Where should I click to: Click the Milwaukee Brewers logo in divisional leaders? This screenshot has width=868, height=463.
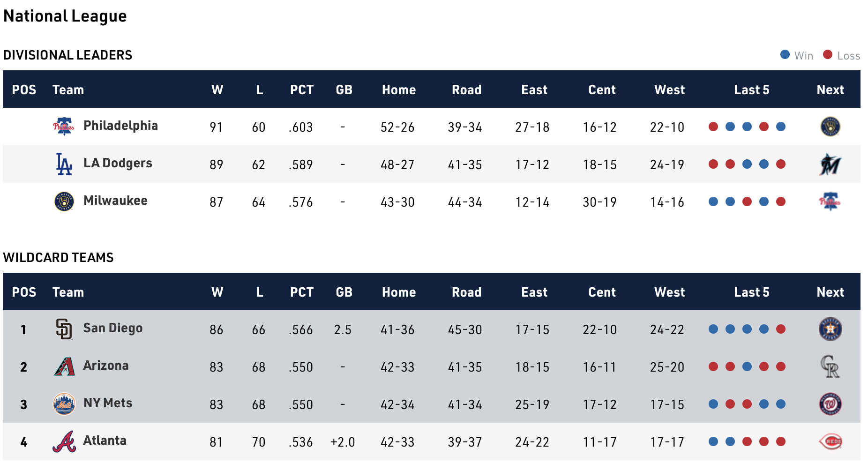[x=64, y=202]
